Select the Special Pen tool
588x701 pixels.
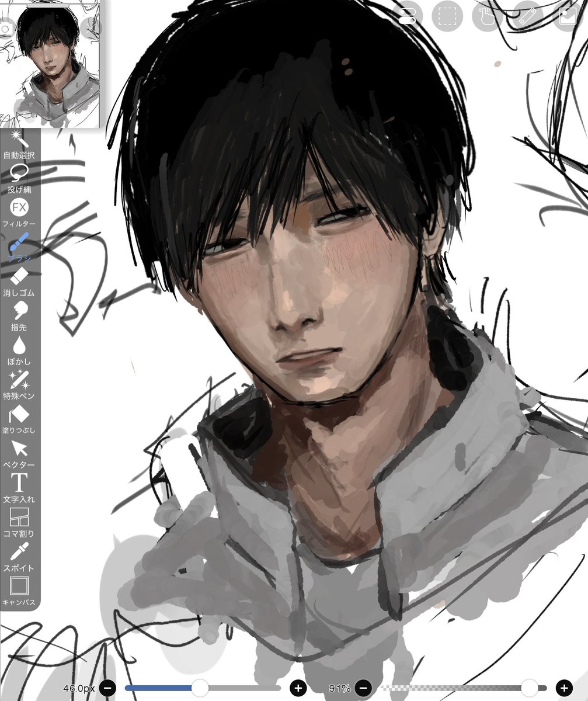19,385
